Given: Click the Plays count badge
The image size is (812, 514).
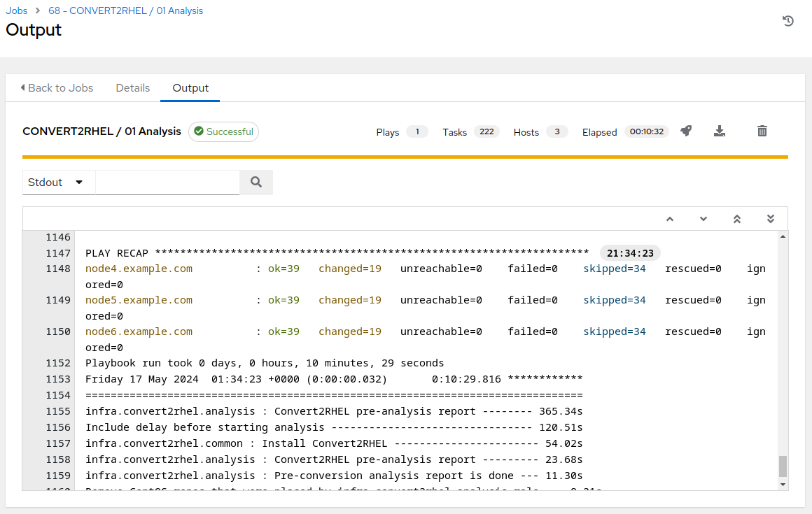Looking at the screenshot, I should [x=417, y=132].
